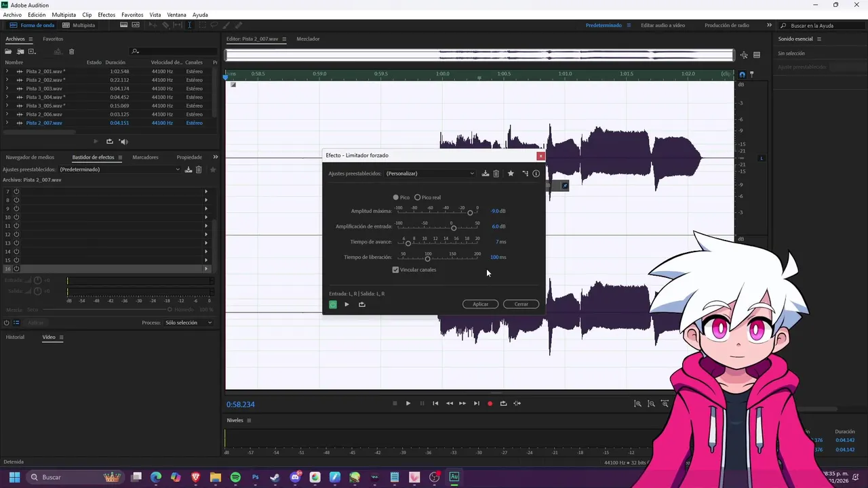This screenshot has height=488, width=868.
Task: Open Ajustes preestablecidos dropdown in limiter dialog
Action: [x=430, y=174]
